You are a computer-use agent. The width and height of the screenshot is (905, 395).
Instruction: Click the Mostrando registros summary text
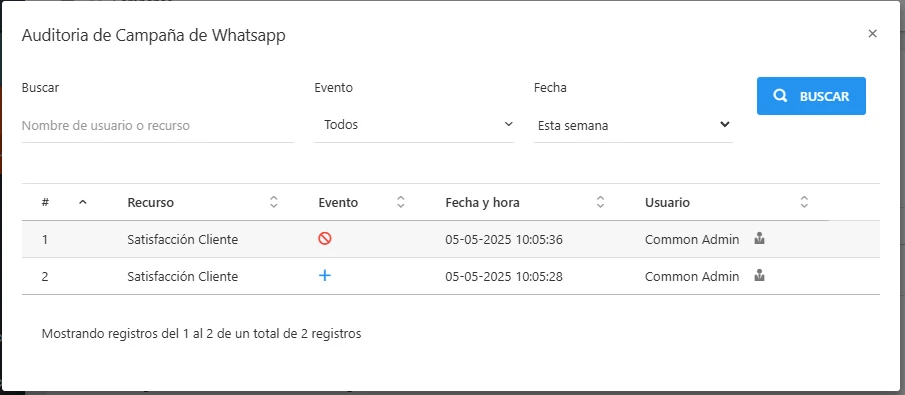tap(201, 333)
